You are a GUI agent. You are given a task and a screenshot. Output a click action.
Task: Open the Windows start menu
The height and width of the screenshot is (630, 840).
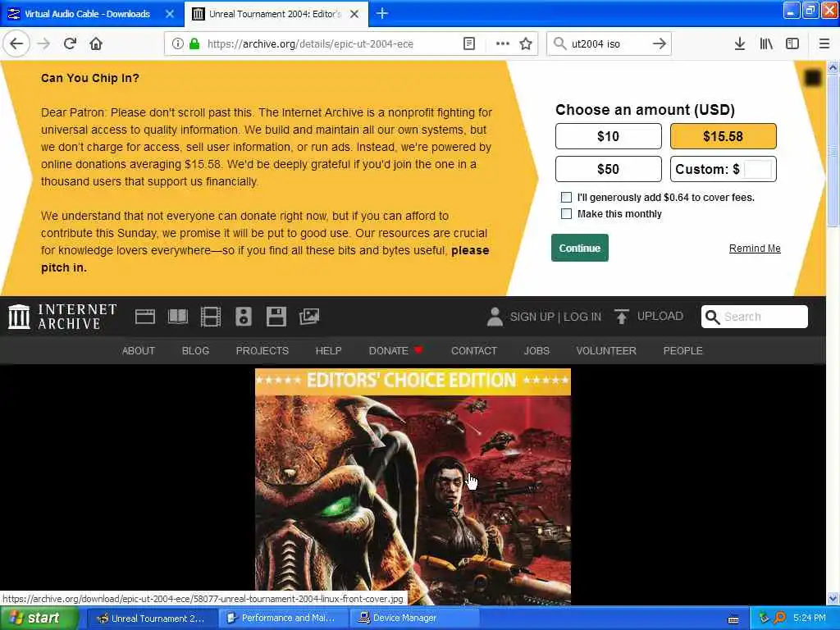(39, 619)
